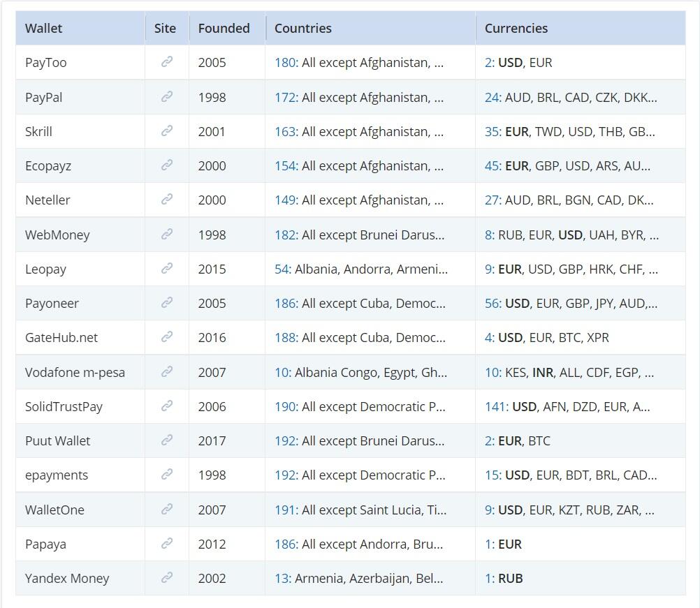
Task: Select the GateHub.net wallet name
Action: pos(61,337)
